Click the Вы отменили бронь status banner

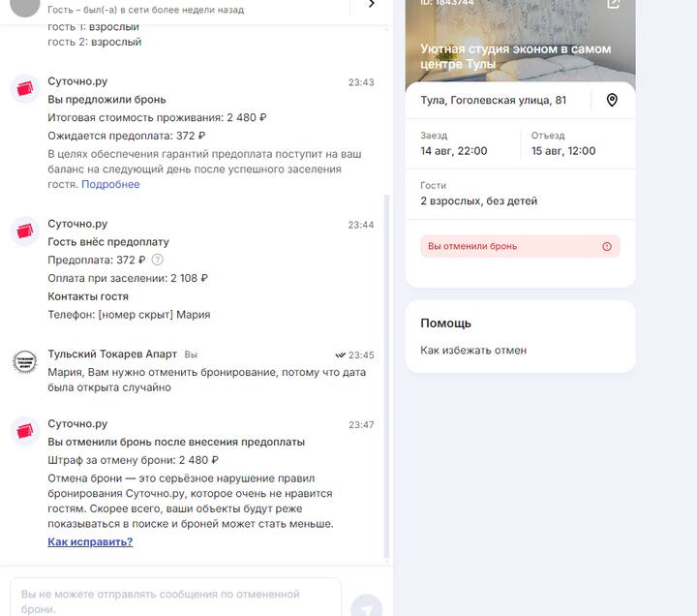coord(520,246)
